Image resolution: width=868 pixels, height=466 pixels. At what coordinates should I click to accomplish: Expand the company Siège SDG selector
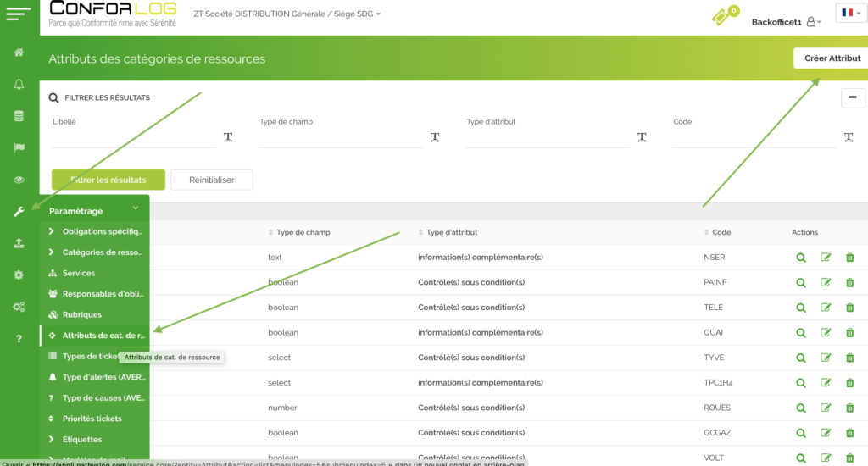284,14
